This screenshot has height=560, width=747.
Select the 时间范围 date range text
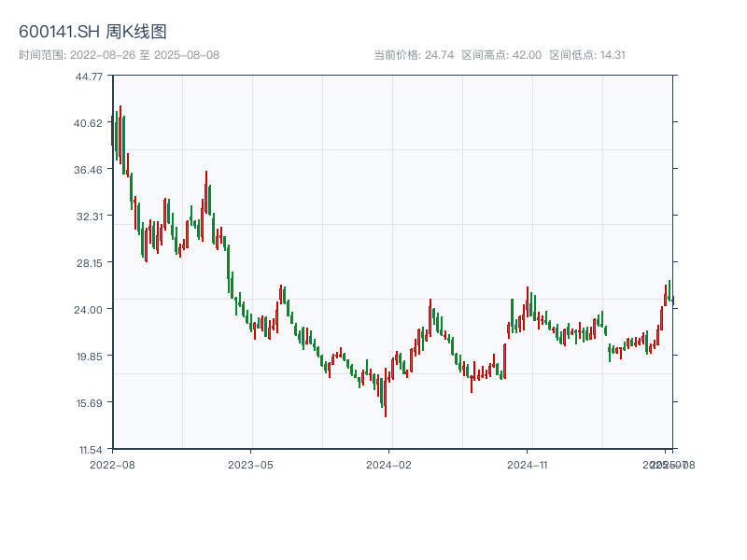click(x=119, y=55)
